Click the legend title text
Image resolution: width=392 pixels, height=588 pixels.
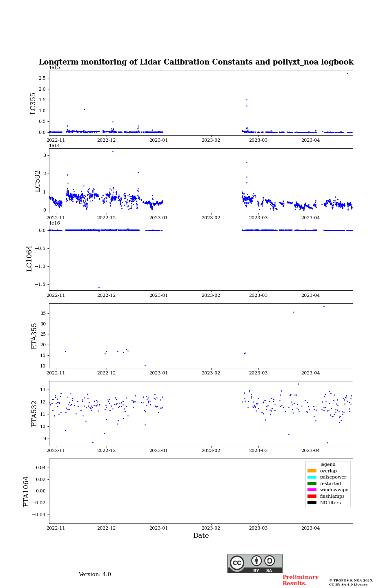328,464
